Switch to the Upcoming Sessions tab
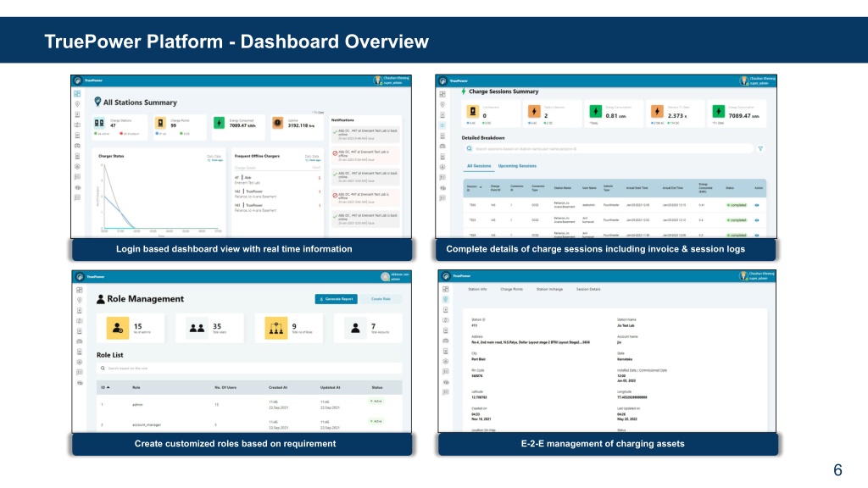This screenshot has height=488, width=868. pyautogui.click(x=517, y=166)
